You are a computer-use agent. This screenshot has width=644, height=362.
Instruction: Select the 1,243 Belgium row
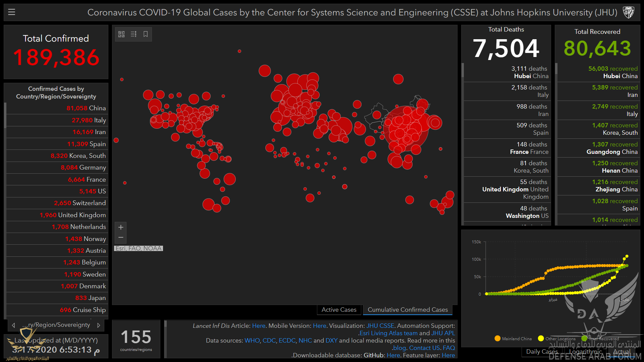(56, 262)
